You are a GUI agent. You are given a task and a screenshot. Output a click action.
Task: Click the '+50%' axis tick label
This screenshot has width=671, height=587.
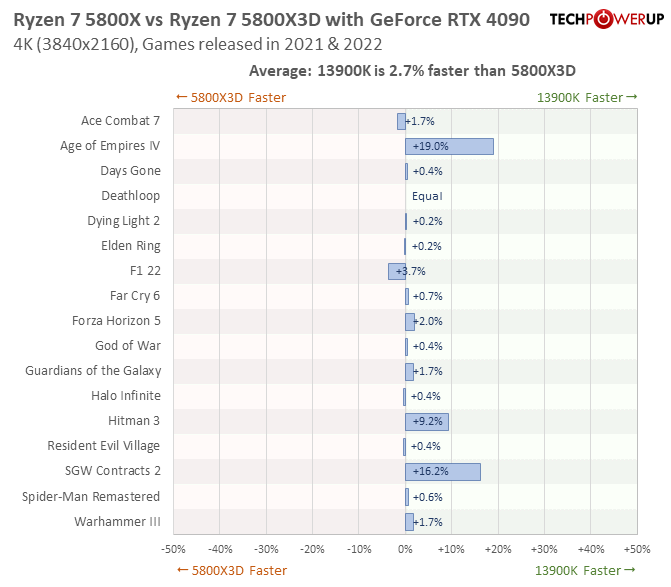[x=637, y=549]
